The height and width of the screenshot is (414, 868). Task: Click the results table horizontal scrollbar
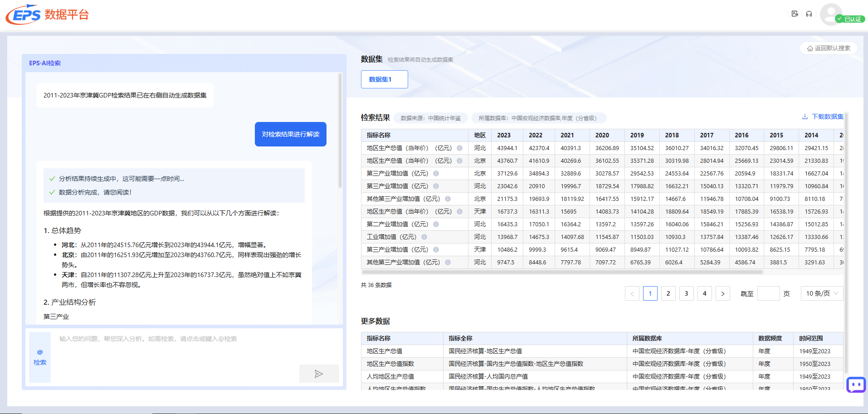(x=562, y=272)
